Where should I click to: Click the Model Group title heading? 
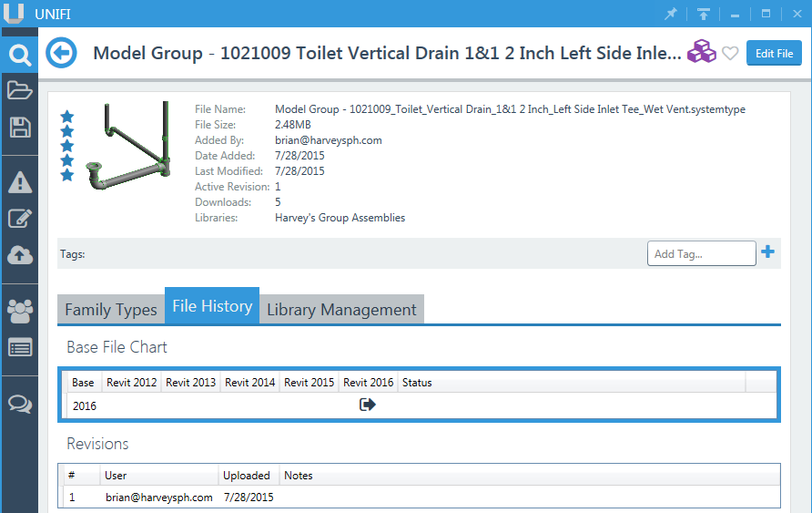coord(387,53)
